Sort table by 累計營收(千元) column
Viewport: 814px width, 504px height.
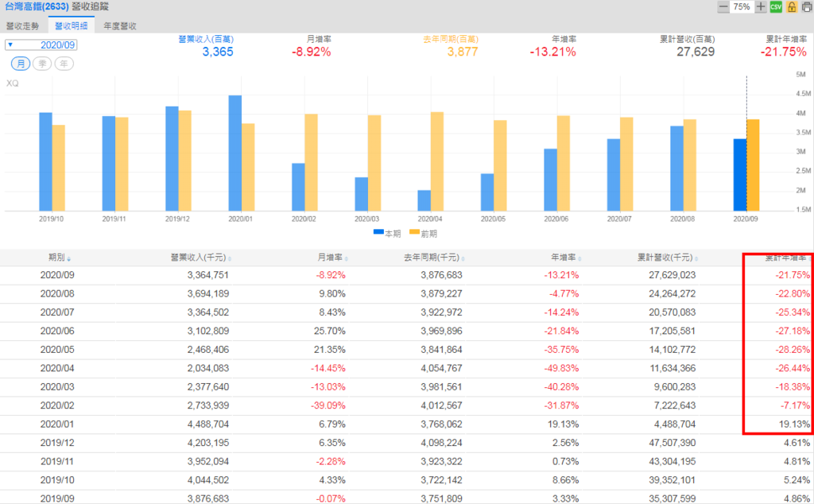coord(668,258)
